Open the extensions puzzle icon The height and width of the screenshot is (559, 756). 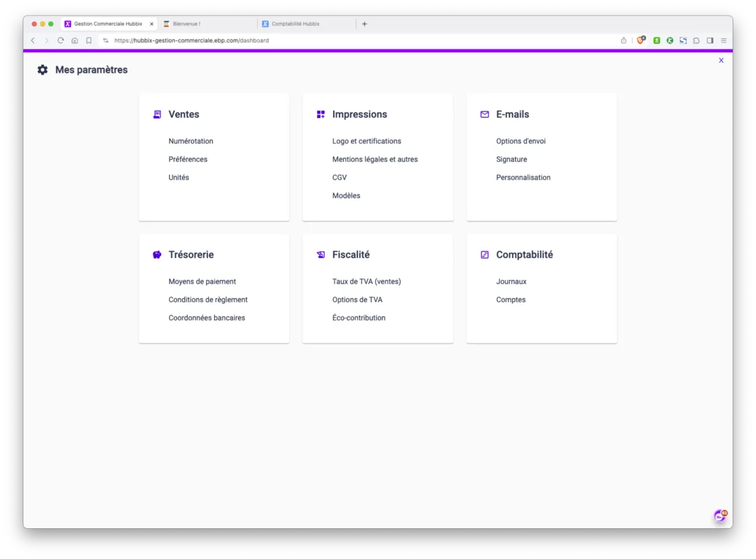click(696, 40)
